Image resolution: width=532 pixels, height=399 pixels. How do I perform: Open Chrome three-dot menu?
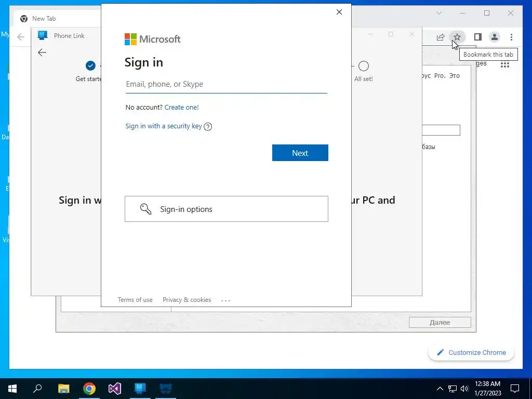(x=511, y=37)
